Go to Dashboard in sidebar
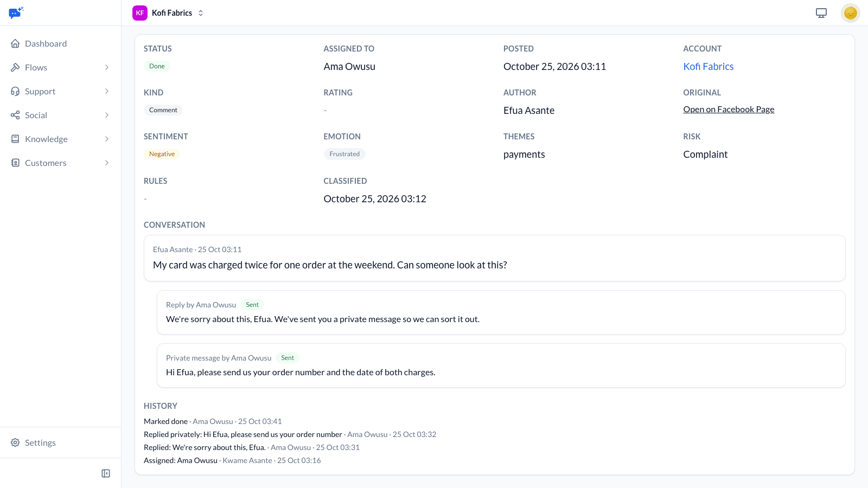Screen dimensions: 868x488 tap(60, 43)
